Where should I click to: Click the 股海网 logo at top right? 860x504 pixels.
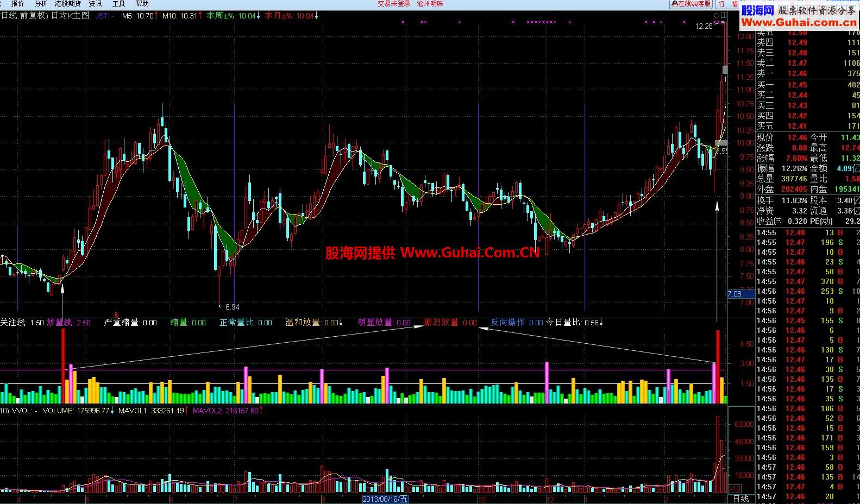(x=758, y=10)
